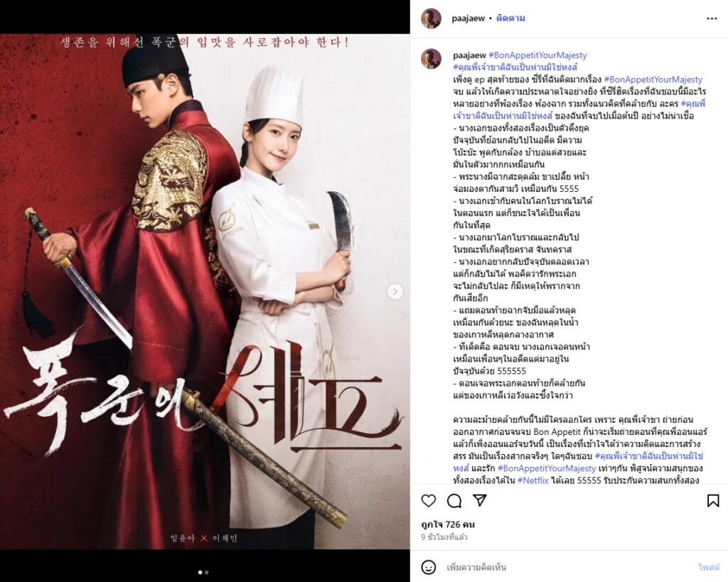Like the post with the heart icon
Viewport: 728px width, 582px height.
(429, 500)
